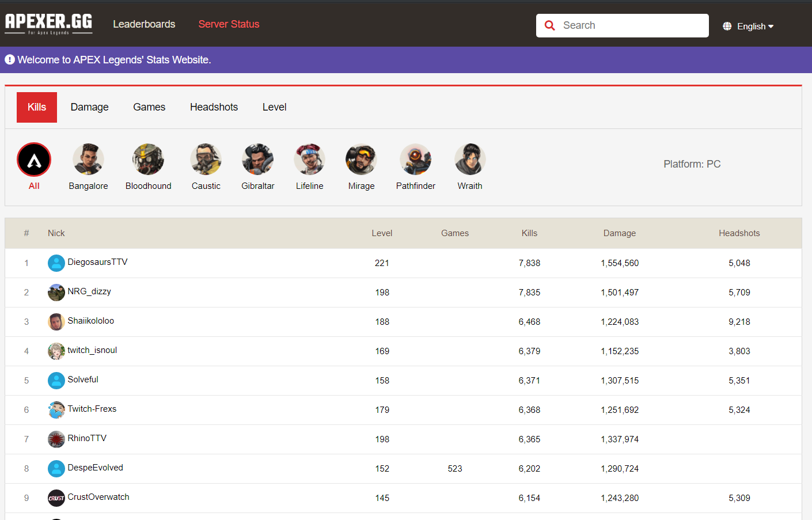
Task: Open the Headshots leaderboard tab
Action: 214,107
